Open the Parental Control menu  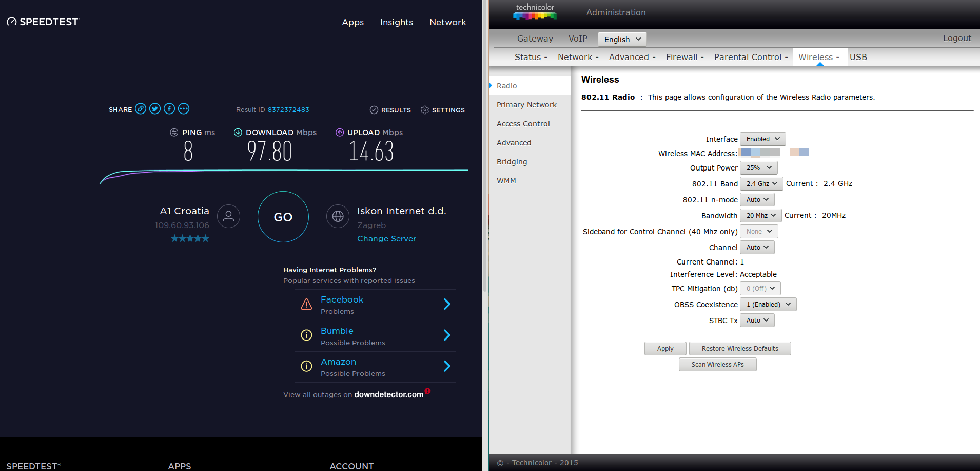tap(751, 57)
